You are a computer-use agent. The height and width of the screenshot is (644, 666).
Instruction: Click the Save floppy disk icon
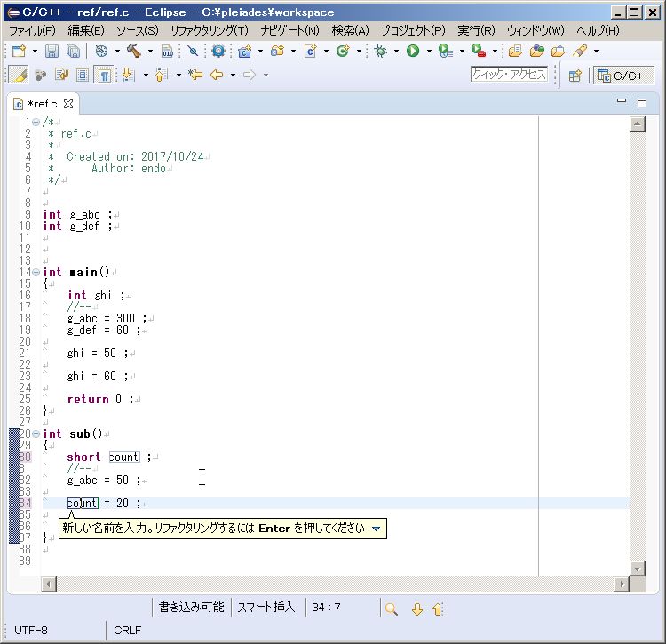[52, 52]
